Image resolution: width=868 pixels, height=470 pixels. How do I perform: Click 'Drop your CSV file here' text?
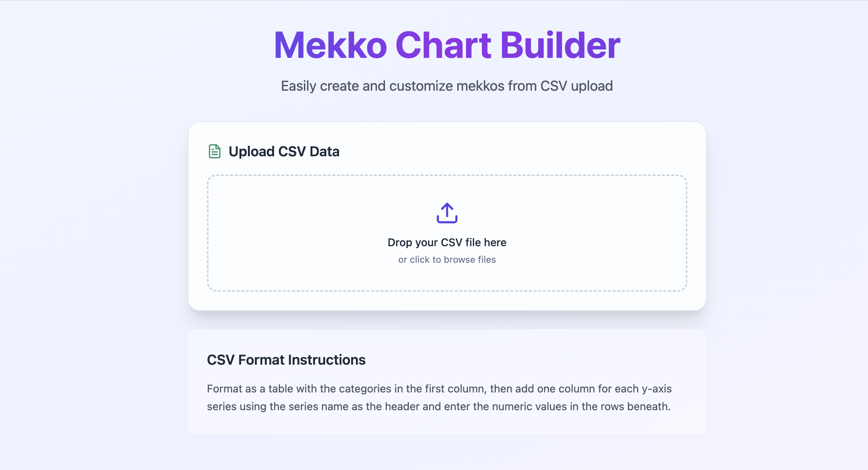click(447, 242)
